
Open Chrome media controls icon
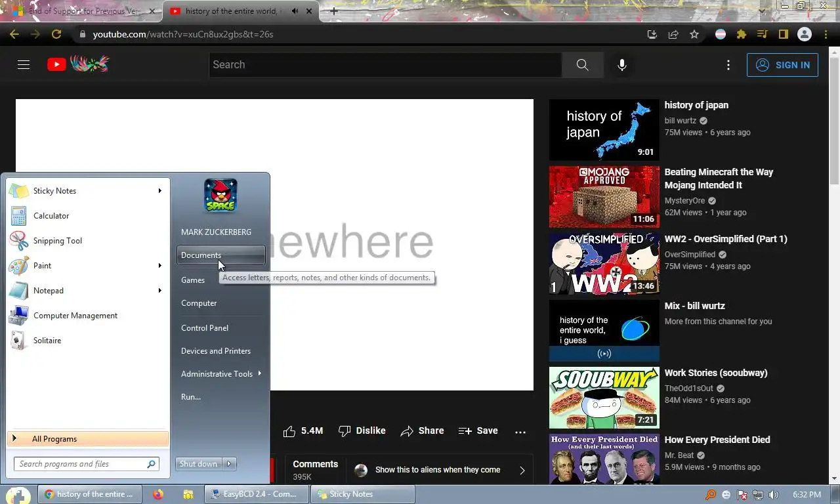tap(762, 34)
